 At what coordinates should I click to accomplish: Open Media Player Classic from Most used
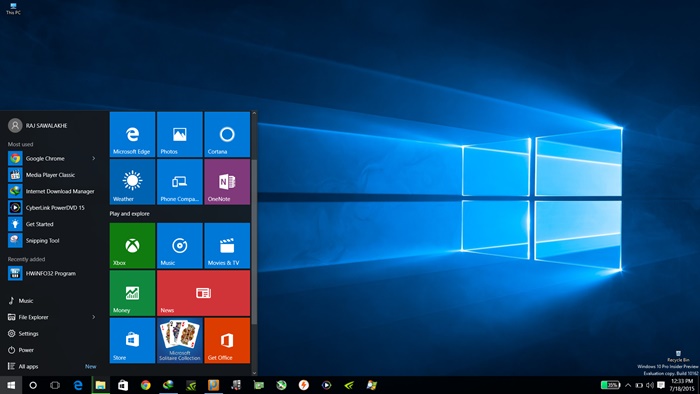52,175
